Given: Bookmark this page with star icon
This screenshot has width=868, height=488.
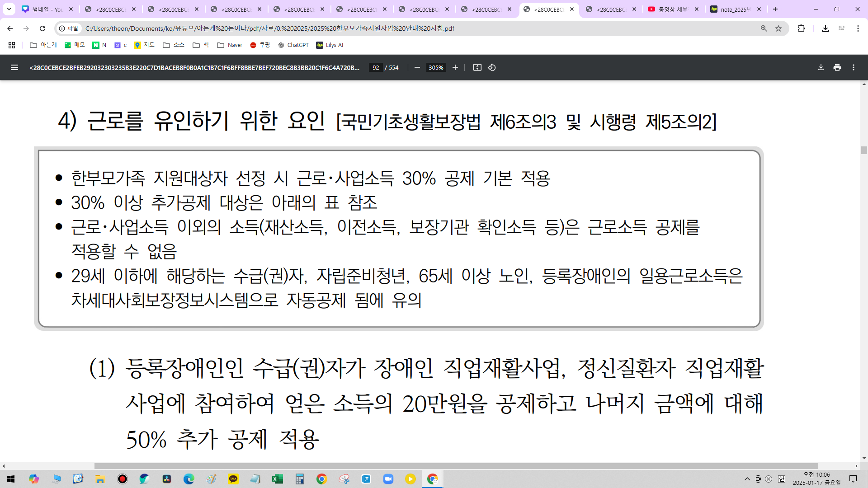Looking at the screenshot, I should click(x=778, y=28).
